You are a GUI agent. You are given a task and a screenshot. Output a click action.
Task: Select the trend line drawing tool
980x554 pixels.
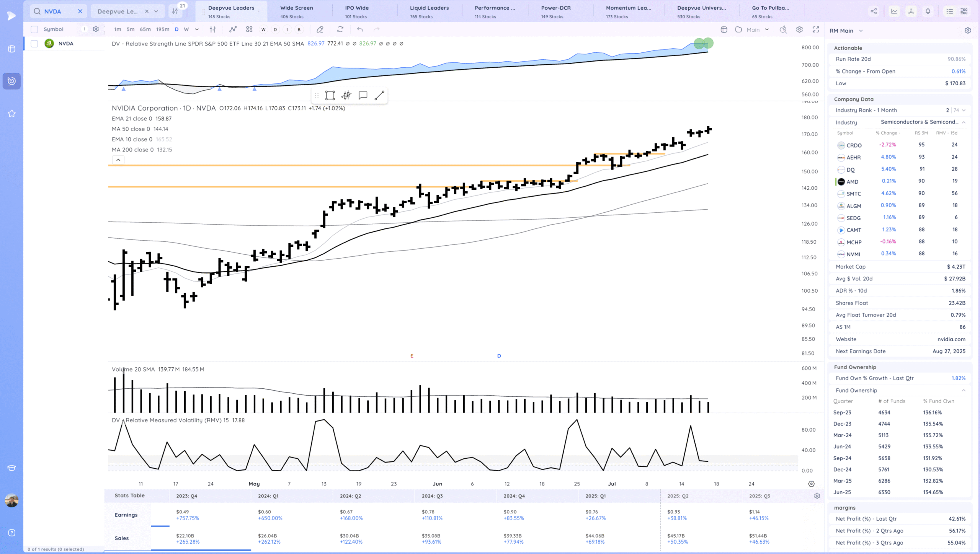click(379, 95)
